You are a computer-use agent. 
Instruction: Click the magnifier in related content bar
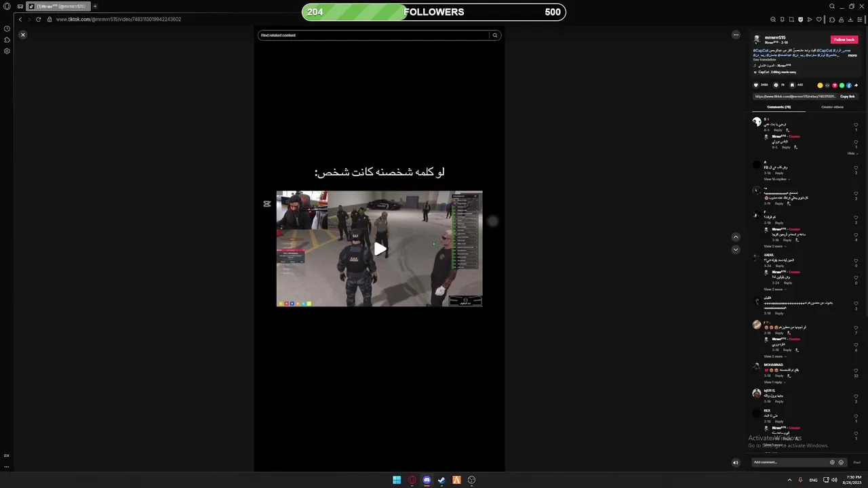click(495, 35)
